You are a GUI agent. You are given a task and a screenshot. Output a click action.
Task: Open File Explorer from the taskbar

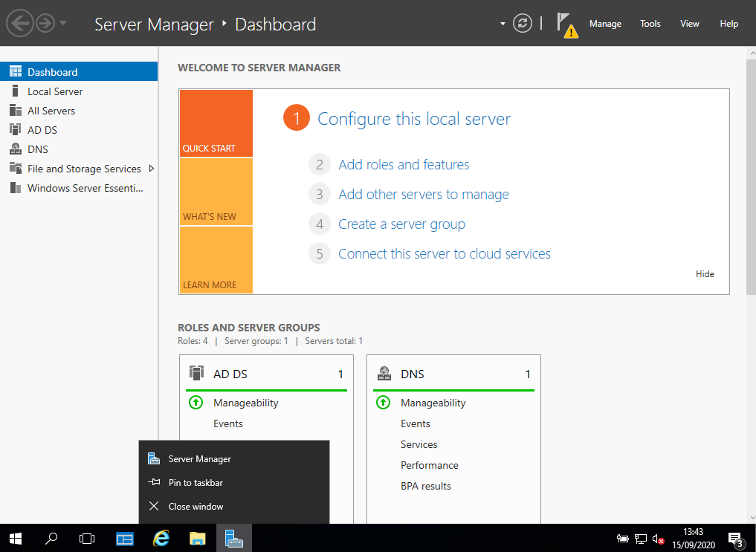click(197, 538)
